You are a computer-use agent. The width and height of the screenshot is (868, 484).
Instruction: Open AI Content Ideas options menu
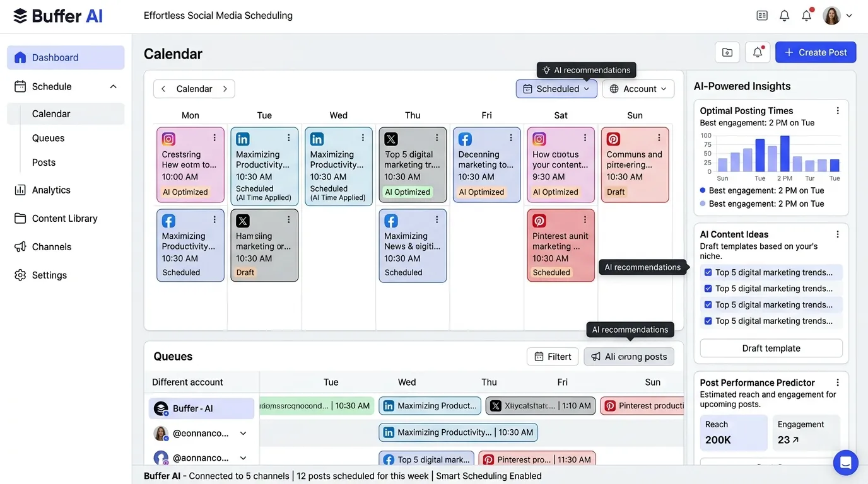[838, 234]
